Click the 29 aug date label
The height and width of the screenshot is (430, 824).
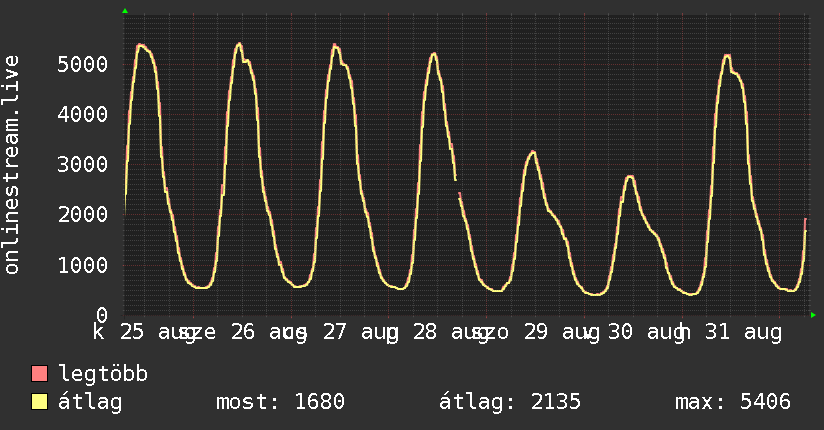(x=562, y=333)
